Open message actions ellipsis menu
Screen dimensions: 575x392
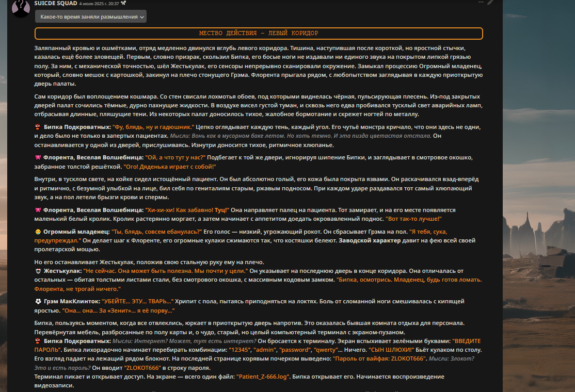[481, 2]
